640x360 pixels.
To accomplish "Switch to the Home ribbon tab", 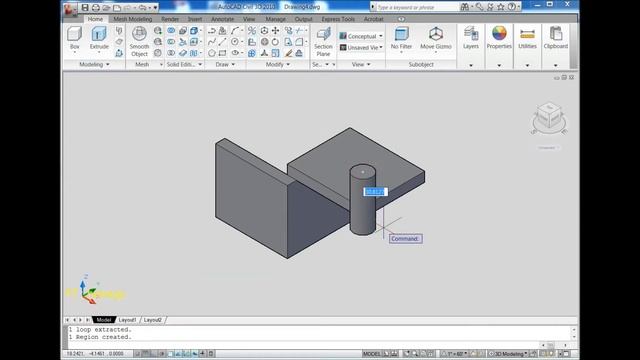I will (95, 19).
